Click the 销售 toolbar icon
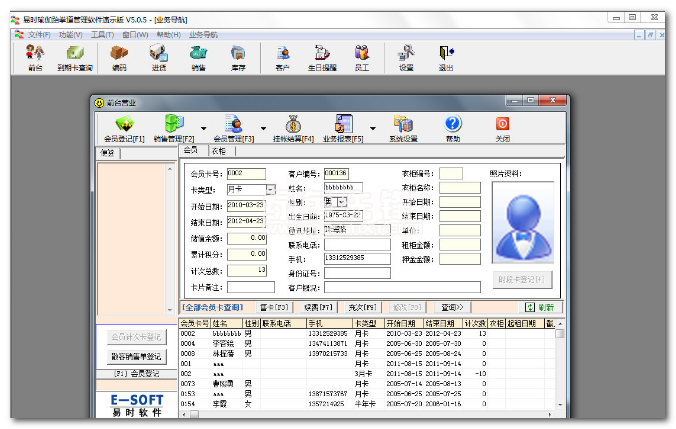The width and height of the screenshot is (676, 429). click(198, 57)
